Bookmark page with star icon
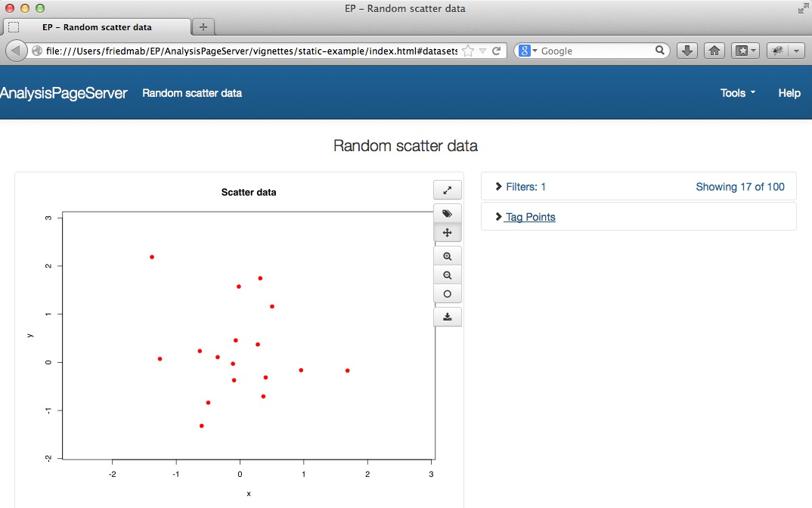812x508 pixels. coord(468,51)
